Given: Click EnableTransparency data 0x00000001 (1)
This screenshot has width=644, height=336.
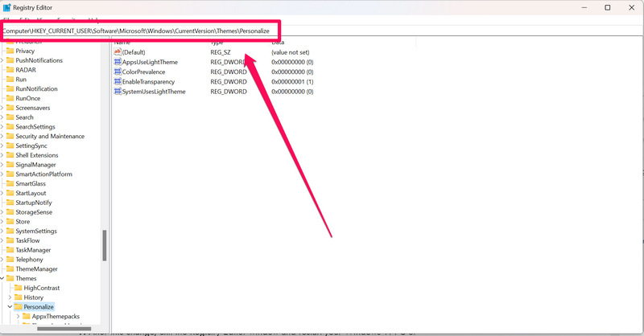Looking at the screenshot, I should pos(292,82).
